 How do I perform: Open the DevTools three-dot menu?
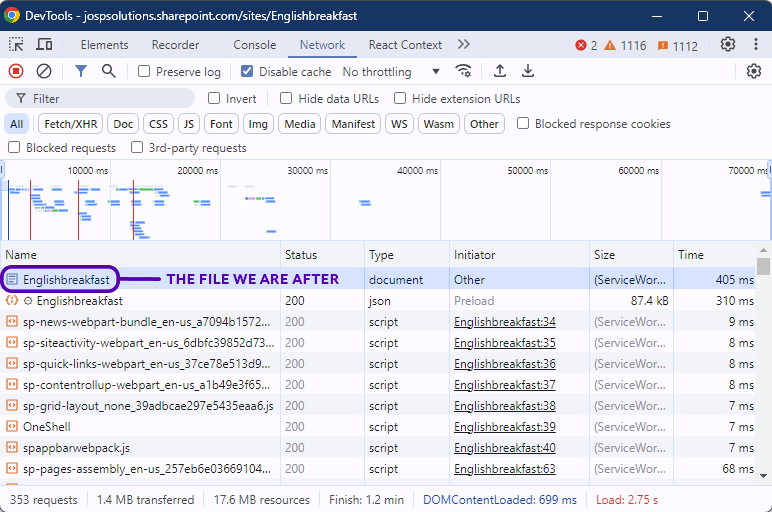[x=756, y=44]
